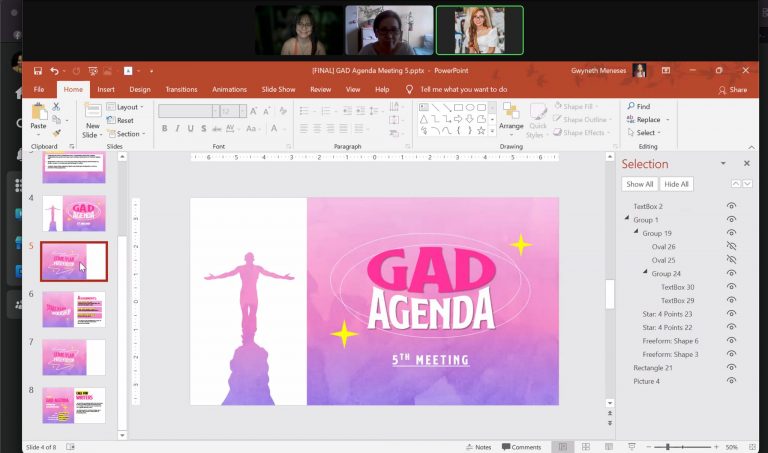Viewport: 768px width, 453px height.
Task: Open the Slide Show tab
Action: point(278,89)
